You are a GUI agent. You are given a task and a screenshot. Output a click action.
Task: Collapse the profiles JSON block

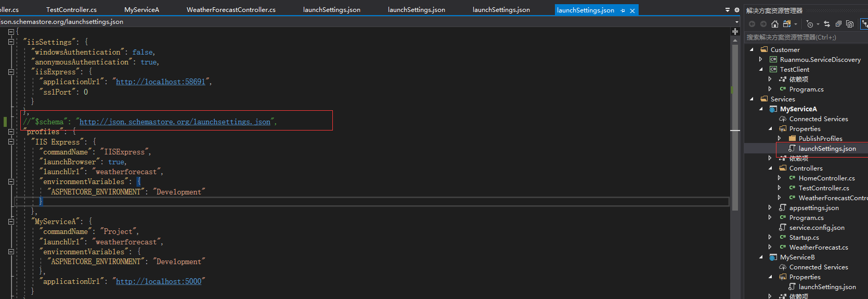click(x=11, y=132)
